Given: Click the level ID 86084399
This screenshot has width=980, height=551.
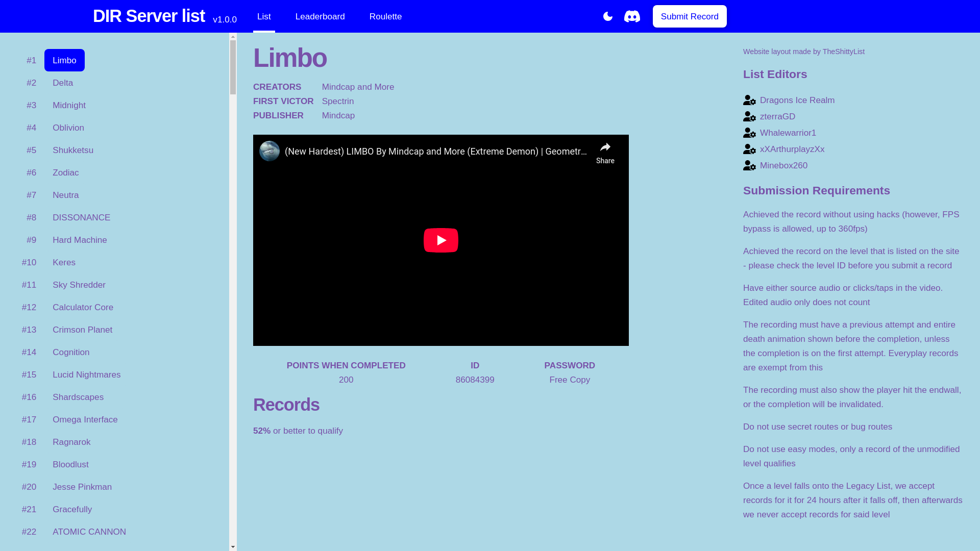Looking at the screenshot, I should click(x=475, y=380).
